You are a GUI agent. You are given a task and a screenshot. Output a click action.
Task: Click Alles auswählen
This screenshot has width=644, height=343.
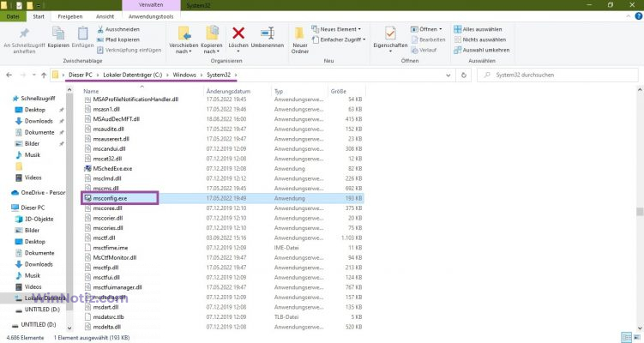tap(478, 29)
